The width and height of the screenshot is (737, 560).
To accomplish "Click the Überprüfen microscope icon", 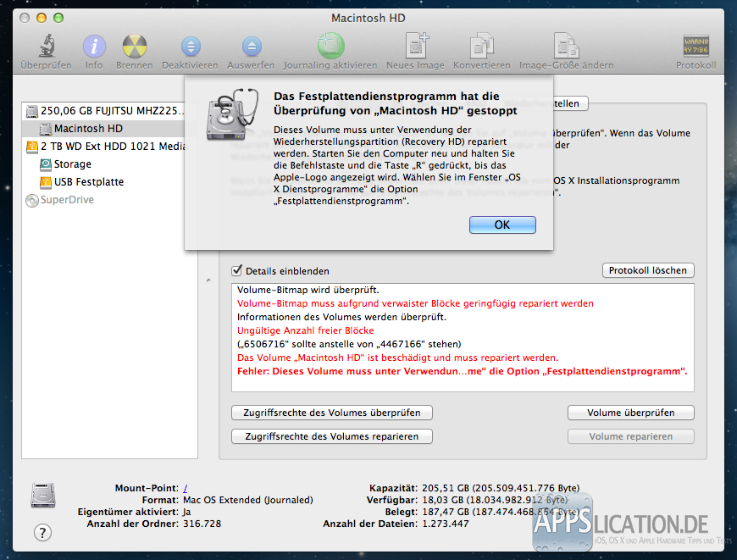I will pyautogui.click(x=46, y=46).
